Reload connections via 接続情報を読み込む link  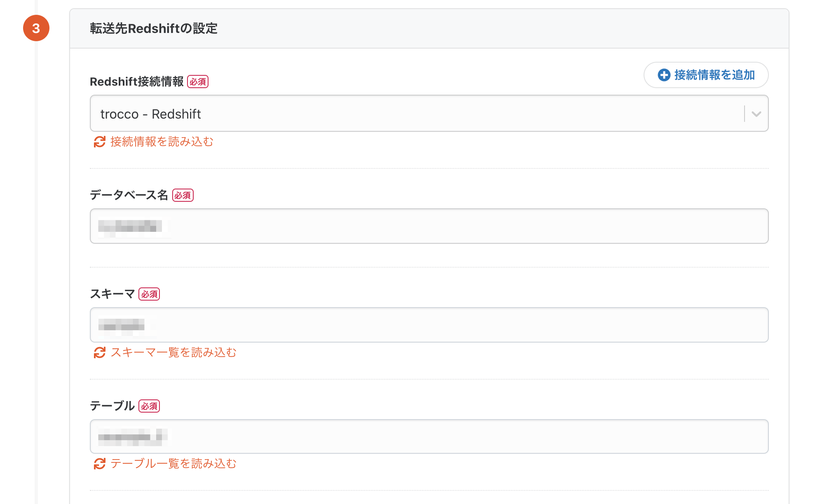[162, 142]
